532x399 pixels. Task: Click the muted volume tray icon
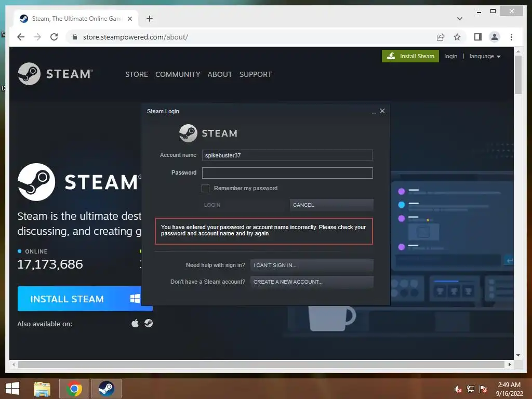point(458,389)
